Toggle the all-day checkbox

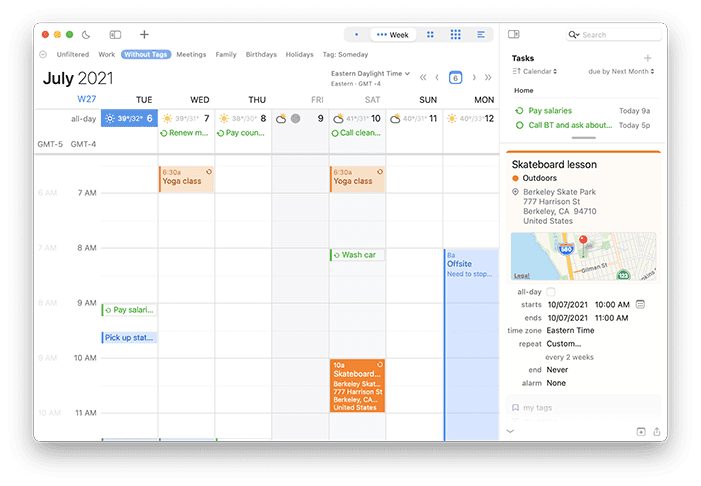click(x=551, y=292)
